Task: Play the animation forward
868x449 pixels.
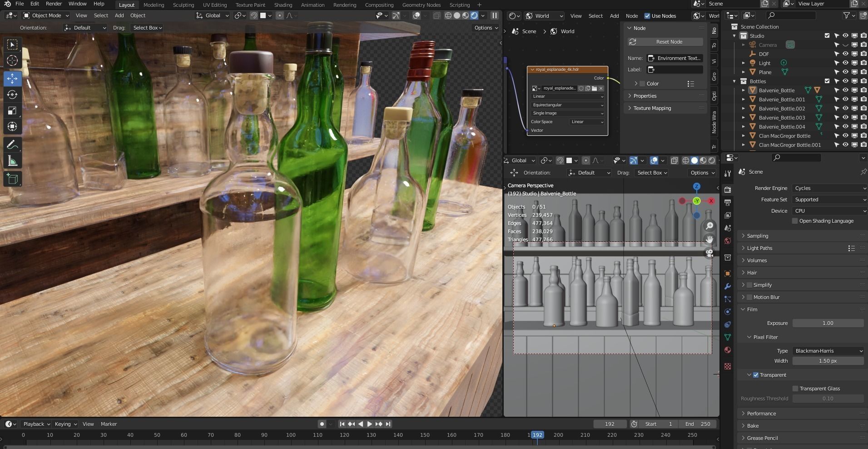Action: pos(369,424)
